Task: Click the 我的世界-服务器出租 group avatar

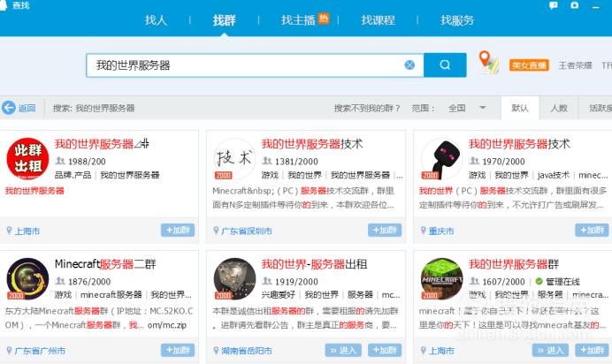Action: point(234,278)
